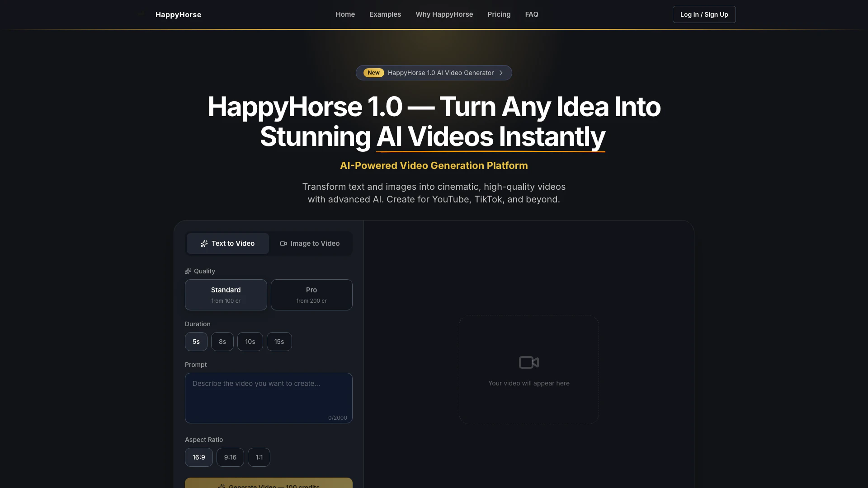Image resolution: width=868 pixels, height=488 pixels.
Task: Switch to Text to Video tab
Action: (228, 244)
